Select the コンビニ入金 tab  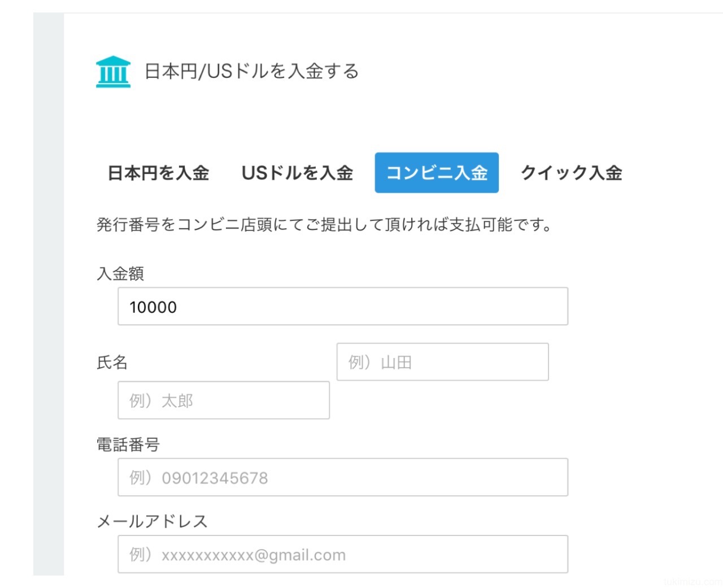coord(437,173)
